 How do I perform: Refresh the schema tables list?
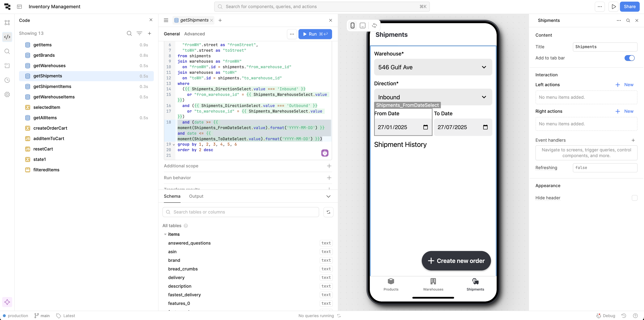328,212
